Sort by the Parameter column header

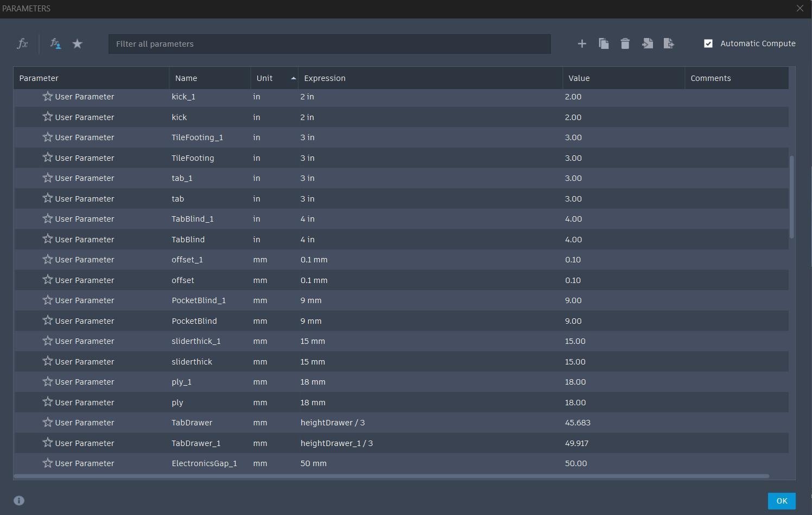(91, 78)
